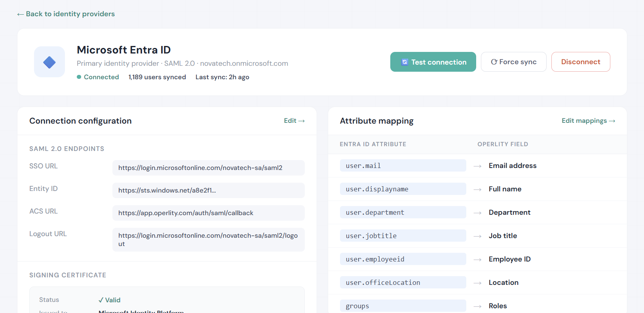The height and width of the screenshot is (313, 644).
Task: Go back to identity providers
Action: [66, 14]
